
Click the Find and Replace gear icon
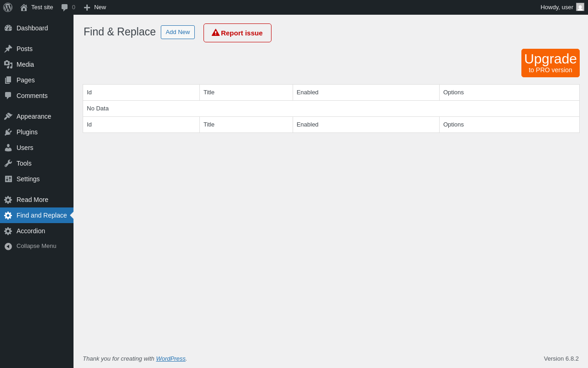point(8,215)
